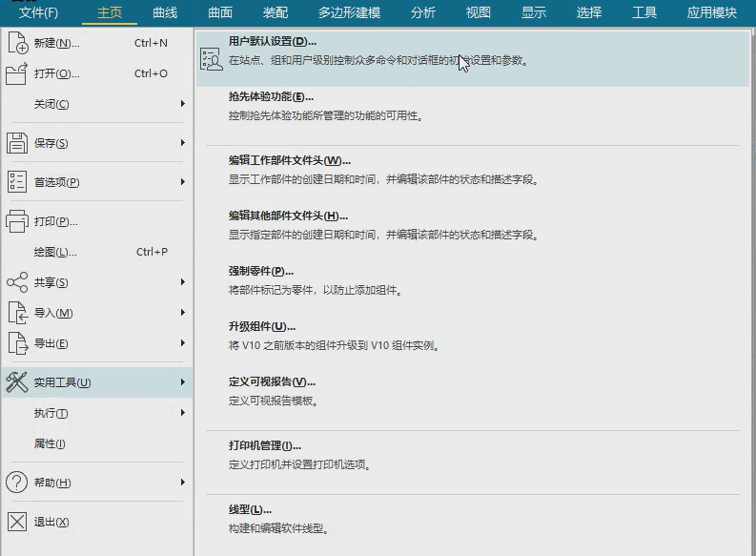Click the User Default Settings icon
This screenshot has height=556, width=756.
[212, 60]
